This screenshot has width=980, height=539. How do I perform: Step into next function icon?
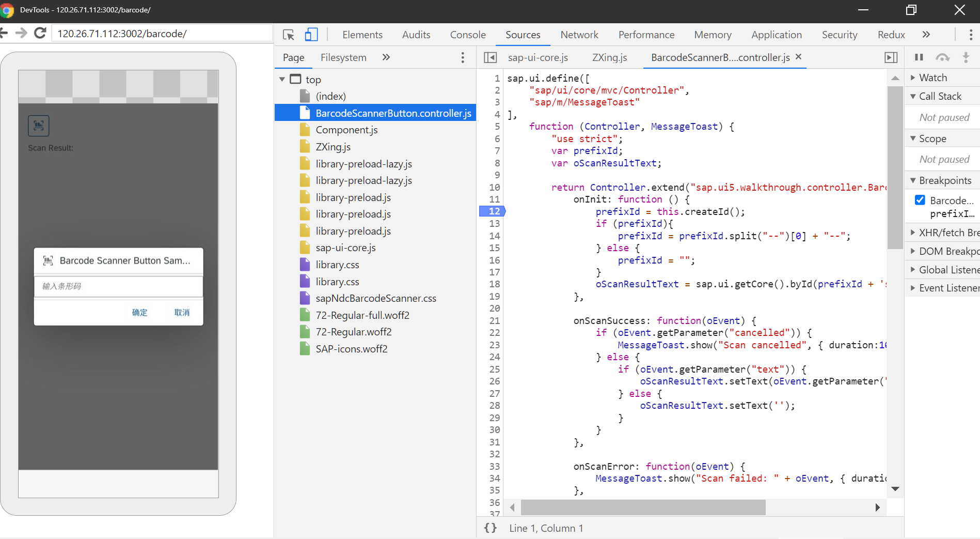click(966, 57)
